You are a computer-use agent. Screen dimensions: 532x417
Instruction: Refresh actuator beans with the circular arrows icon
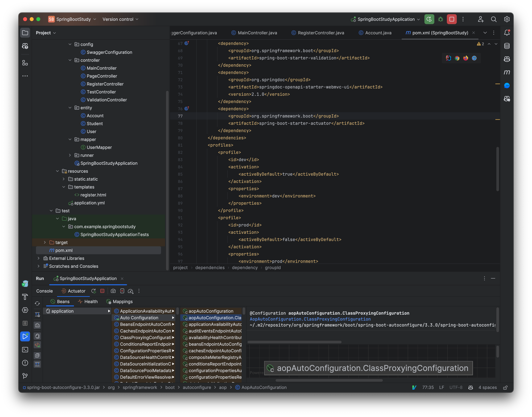point(37,303)
